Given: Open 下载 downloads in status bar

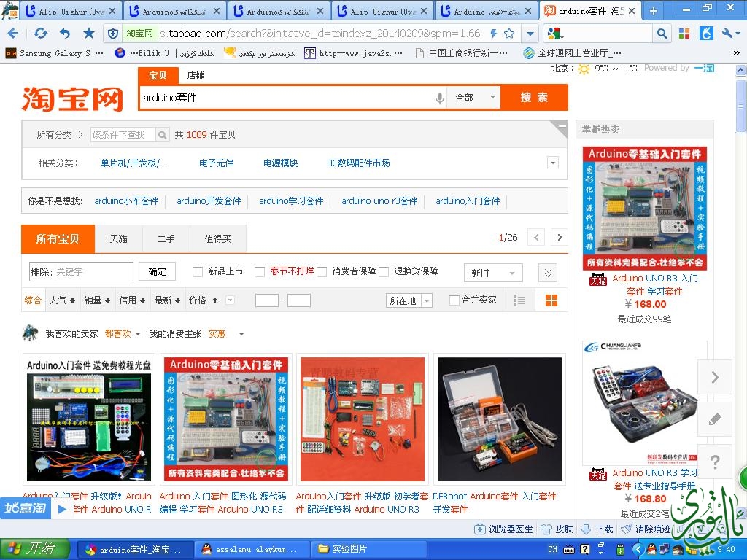Looking at the screenshot, I should 597,529.
